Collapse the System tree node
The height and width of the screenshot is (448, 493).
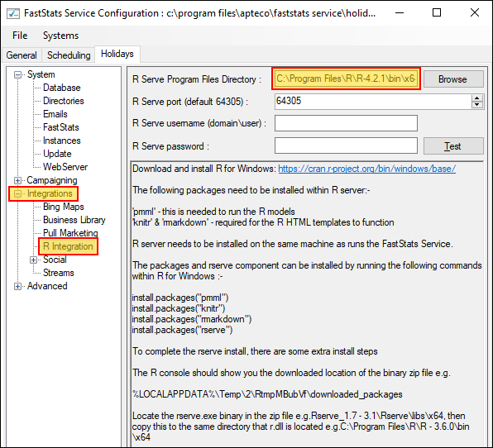coord(17,74)
